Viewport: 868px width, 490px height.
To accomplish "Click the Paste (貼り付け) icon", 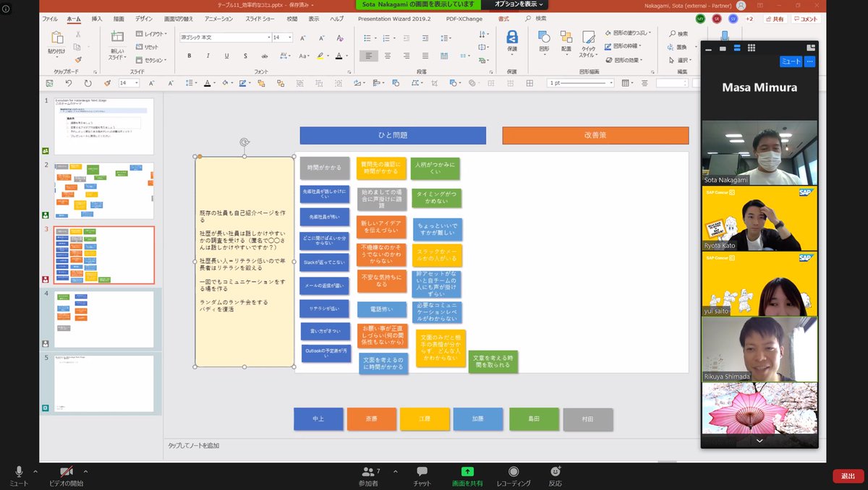I will [x=56, y=38].
